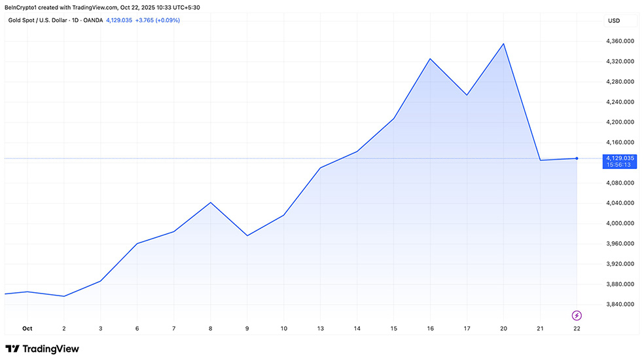Click the +3.765 (+0.09%) change value
Image resolution: width=644 pixels, height=363 pixels.
point(158,20)
